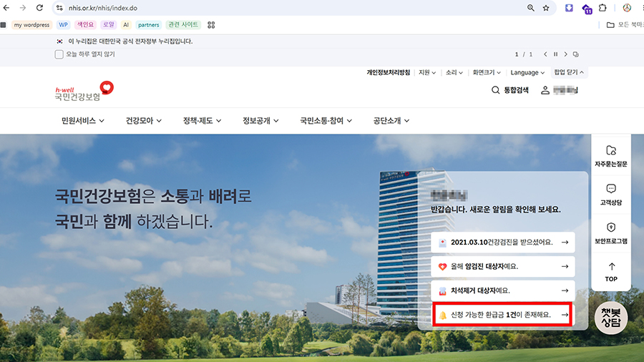Open the 정보공개 menu
This screenshot has width=644, height=362.
[260, 121]
